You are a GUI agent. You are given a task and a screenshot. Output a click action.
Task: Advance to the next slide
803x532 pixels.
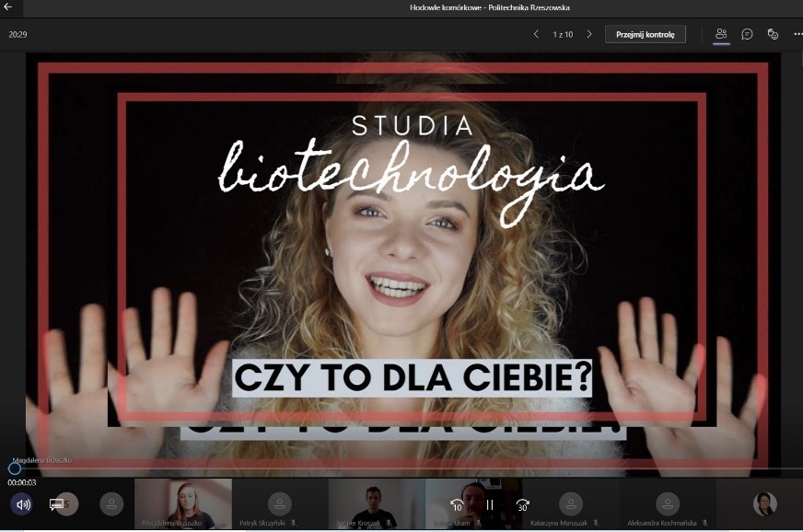[589, 34]
